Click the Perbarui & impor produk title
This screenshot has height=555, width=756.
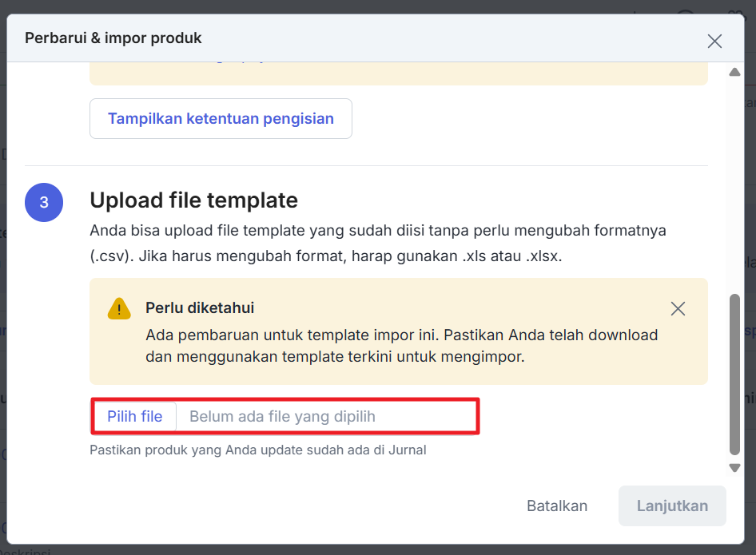click(113, 38)
